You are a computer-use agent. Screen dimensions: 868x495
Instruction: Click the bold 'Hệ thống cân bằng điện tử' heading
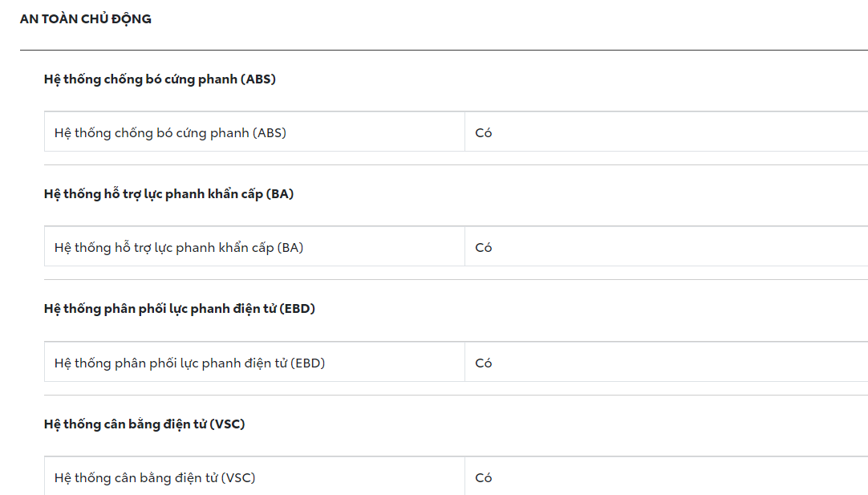[144, 424]
